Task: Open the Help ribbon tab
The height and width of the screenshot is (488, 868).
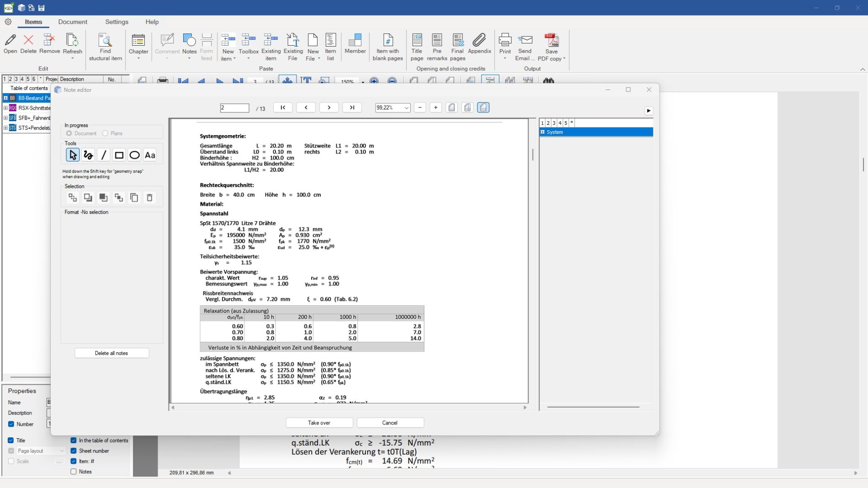Action: pyautogui.click(x=152, y=22)
